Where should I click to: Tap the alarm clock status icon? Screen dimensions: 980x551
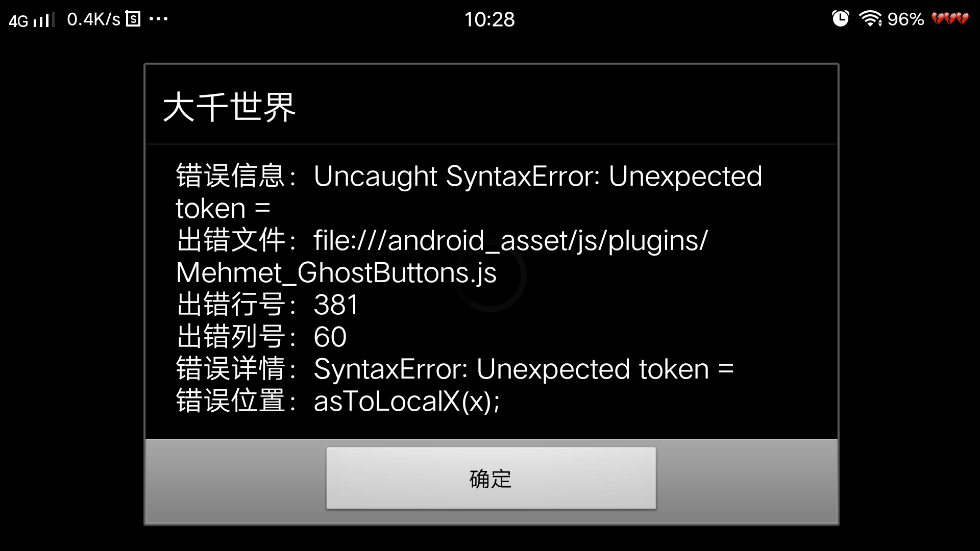coord(840,19)
